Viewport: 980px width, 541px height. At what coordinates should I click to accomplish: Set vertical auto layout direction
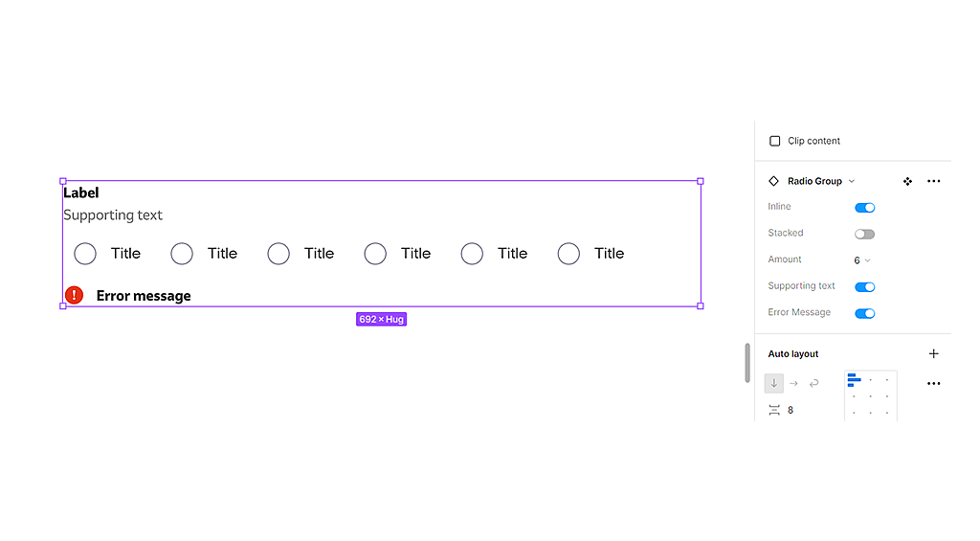point(773,383)
